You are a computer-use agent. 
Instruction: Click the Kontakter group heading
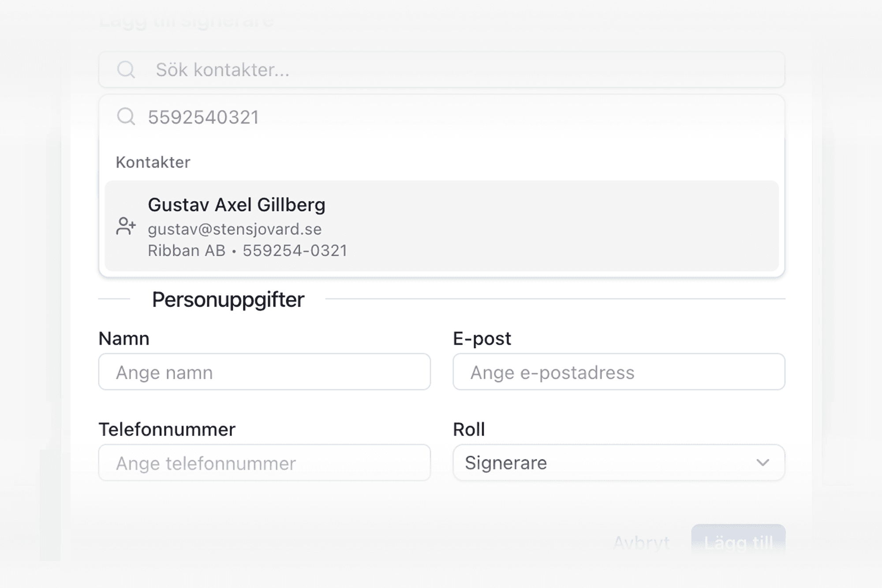click(x=153, y=162)
